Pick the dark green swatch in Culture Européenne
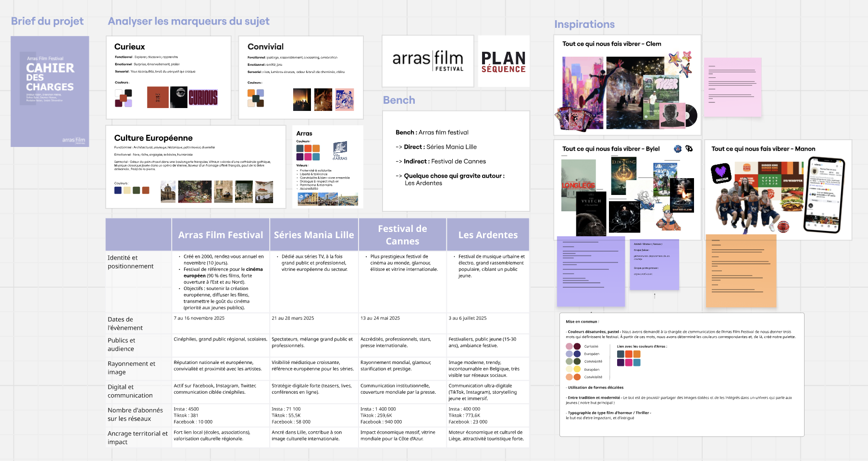This screenshot has width=868, height=461. pos(136,190)
